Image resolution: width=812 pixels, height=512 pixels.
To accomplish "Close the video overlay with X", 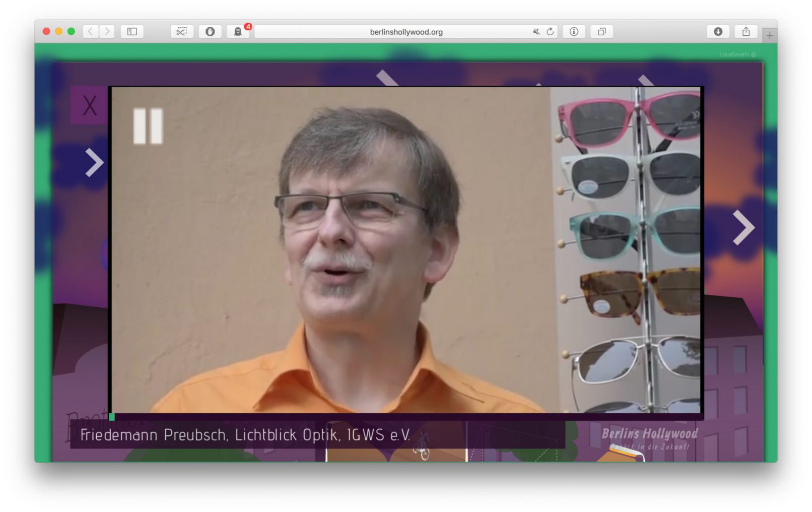I will 89,106.
